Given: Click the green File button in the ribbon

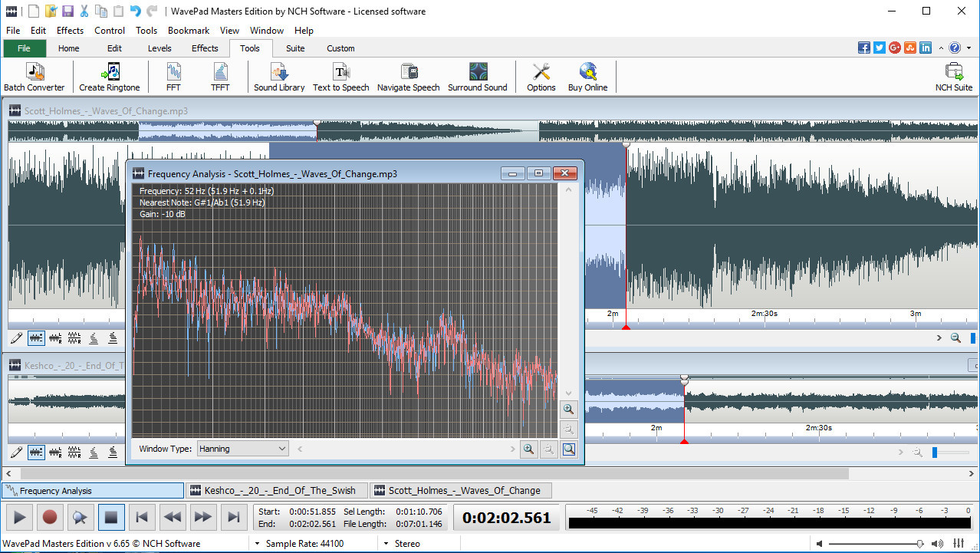Looking at the screenshot, I should 25,48.
